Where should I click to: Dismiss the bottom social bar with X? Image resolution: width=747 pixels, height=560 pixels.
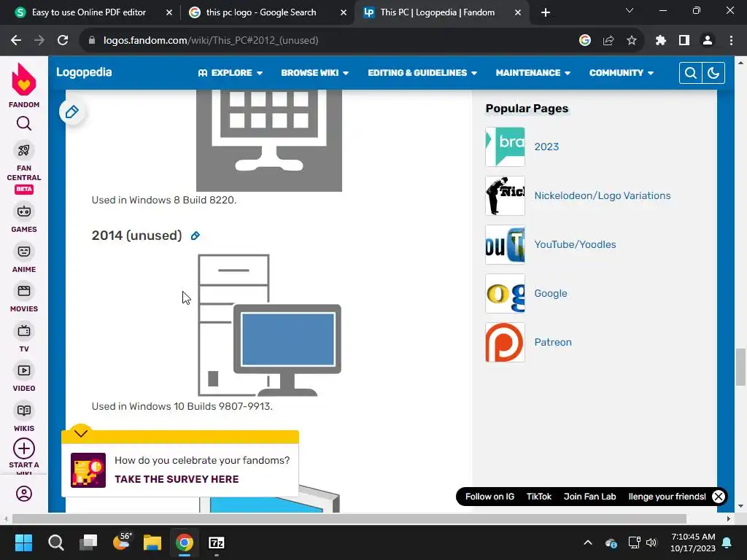pos(719,497)
